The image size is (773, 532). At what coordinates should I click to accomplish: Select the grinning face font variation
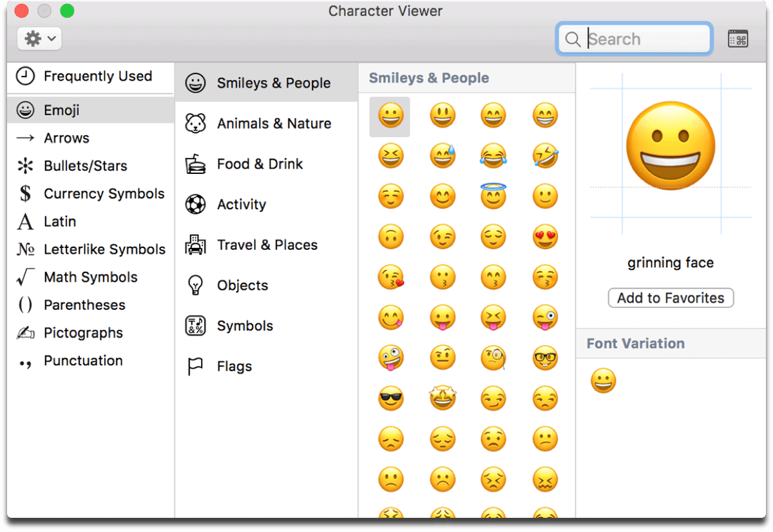pos(604,381)
